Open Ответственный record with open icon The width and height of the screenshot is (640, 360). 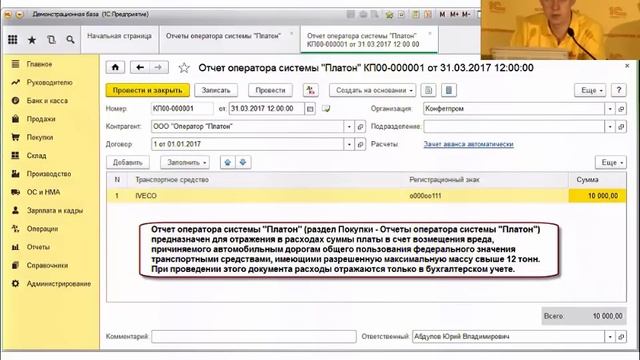(x=621, y=337)
